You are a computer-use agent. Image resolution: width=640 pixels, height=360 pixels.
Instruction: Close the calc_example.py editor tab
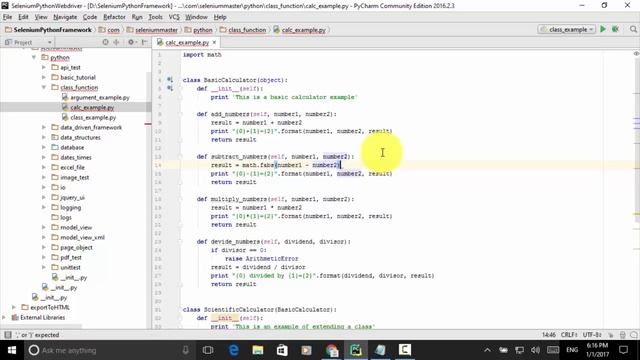click(214, 42)
